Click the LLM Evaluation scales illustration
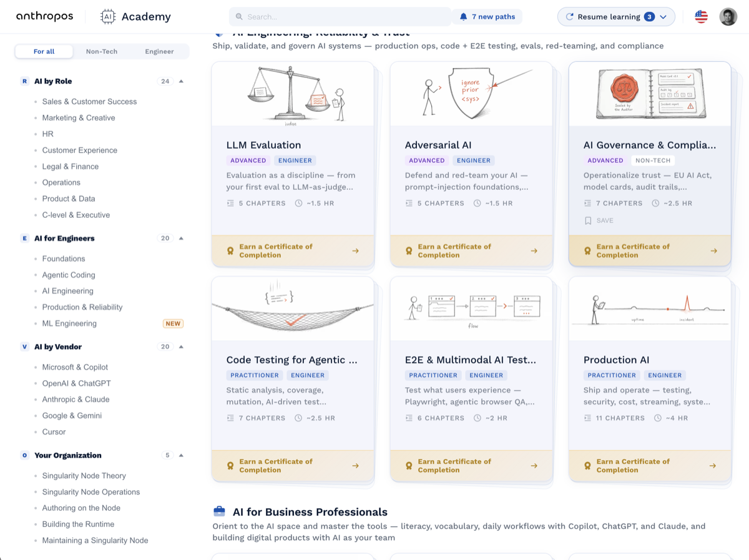 click(x=293, y=94)
